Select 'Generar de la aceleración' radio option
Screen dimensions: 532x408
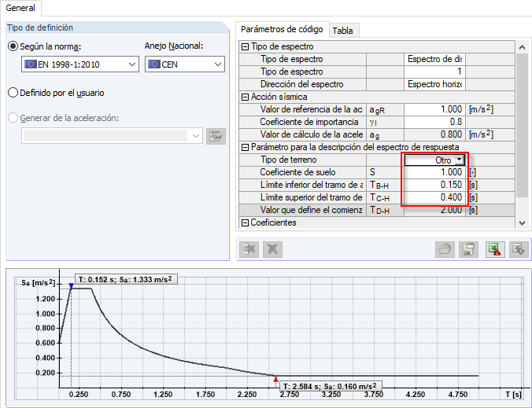pos(13,118)
